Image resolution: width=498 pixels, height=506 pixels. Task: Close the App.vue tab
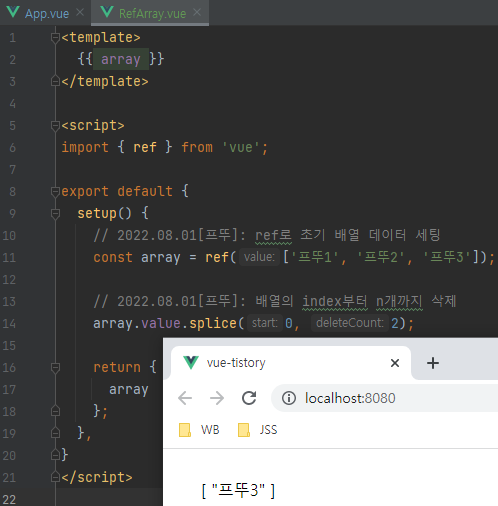coord(80,12)
